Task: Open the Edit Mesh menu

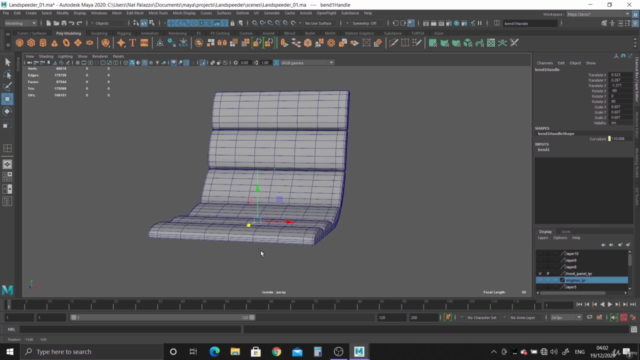Action: click(135, 13)
